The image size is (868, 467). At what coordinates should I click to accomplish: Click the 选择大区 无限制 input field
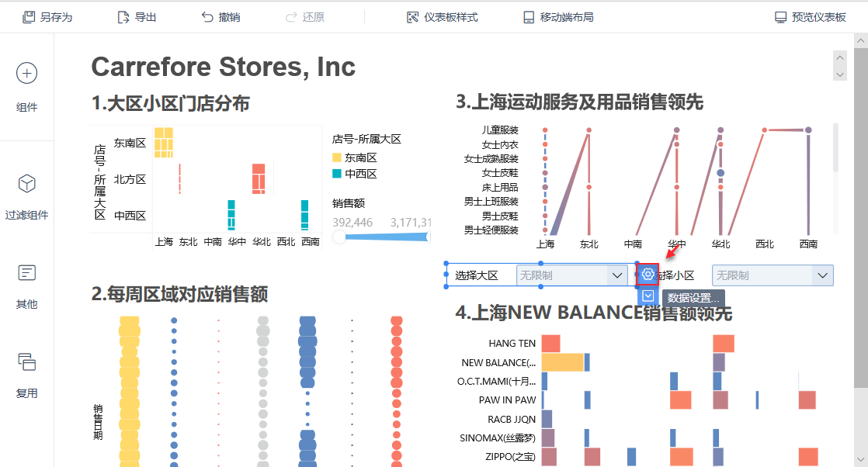[x=572, y=275]
